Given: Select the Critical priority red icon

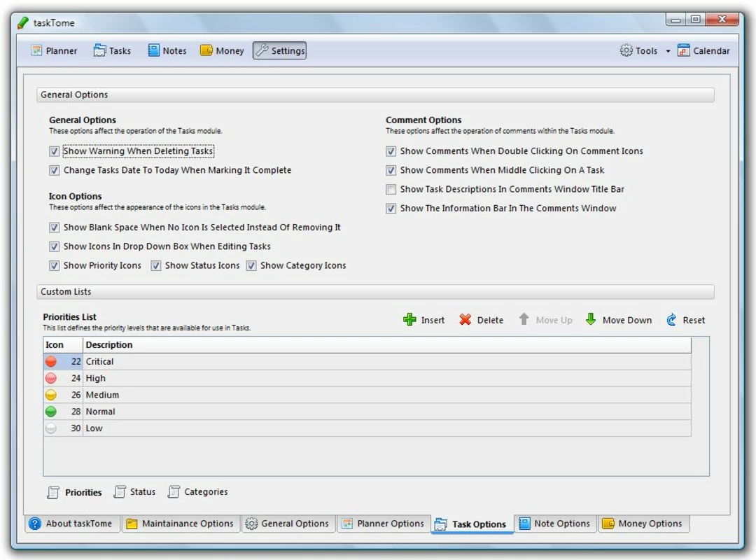Looking at the screenshot, I should point(50,361).
